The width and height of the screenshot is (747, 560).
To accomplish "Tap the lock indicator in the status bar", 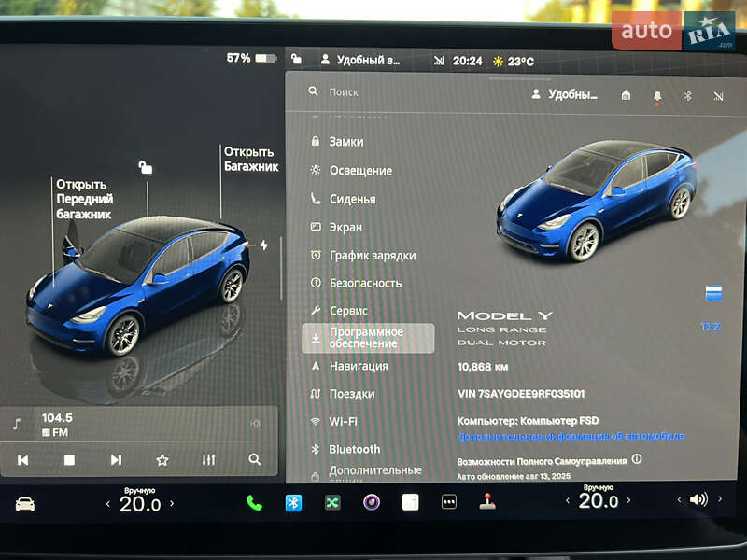I will click(298, 58).
